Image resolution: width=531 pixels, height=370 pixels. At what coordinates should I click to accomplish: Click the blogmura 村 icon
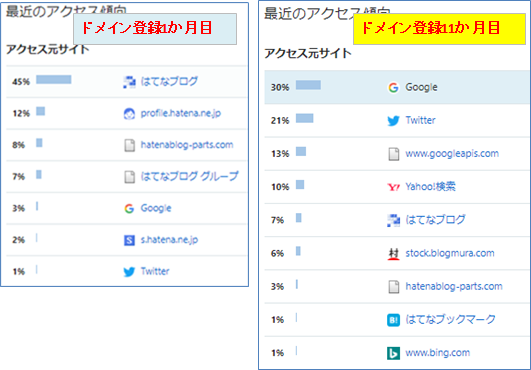pyautogui.click(x=393, y=254)
